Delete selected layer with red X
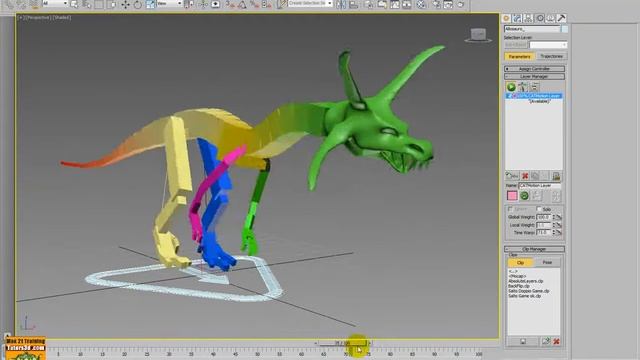Viewport: 640px width, 360px height. (x=525, y=176)
